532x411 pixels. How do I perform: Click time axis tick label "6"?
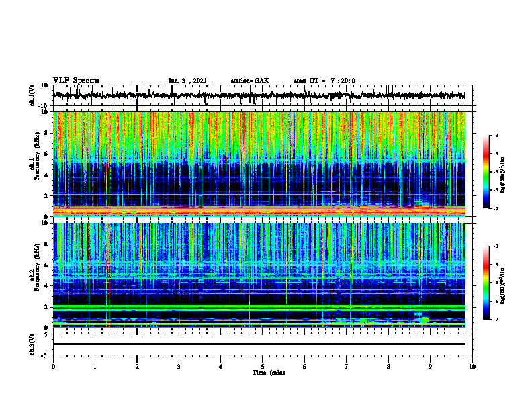pos(305,367)
